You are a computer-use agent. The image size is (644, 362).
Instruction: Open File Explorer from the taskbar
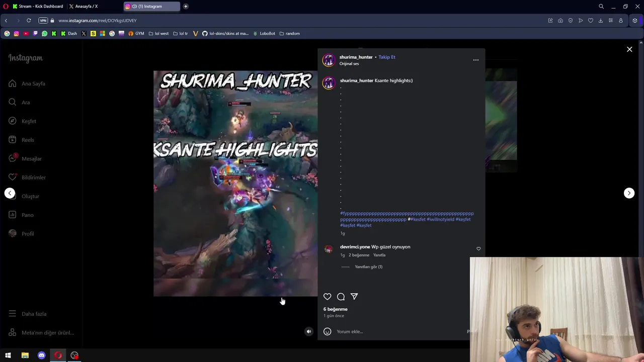point(25,355)
